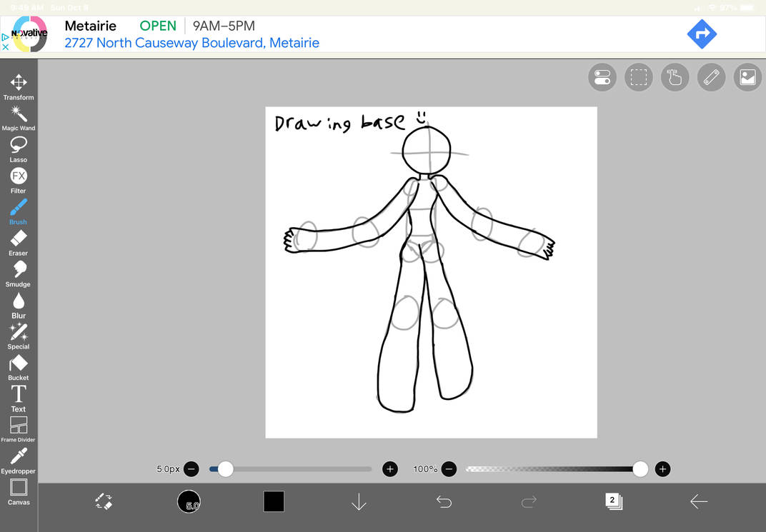The image size is (766, 532).
Task: Undo the last brush stroke
Action: point(443,501)
